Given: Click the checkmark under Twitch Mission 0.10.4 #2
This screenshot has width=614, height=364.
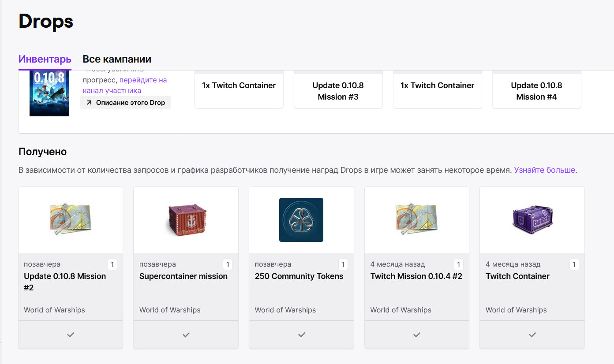Looking at the screenshot, I should tap(417, 335).
